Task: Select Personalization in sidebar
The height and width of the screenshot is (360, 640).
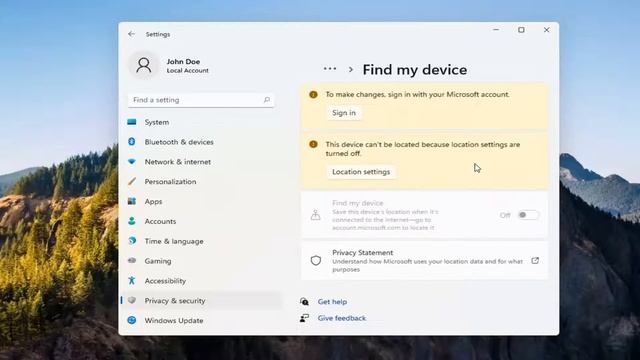Action: pyautogui.click(x=202, y=181)
